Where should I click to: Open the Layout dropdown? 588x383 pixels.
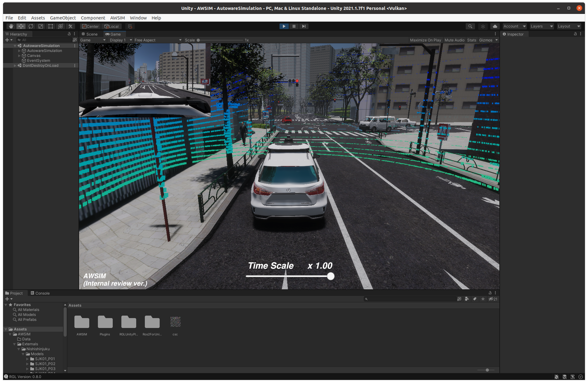click(569, 26)
